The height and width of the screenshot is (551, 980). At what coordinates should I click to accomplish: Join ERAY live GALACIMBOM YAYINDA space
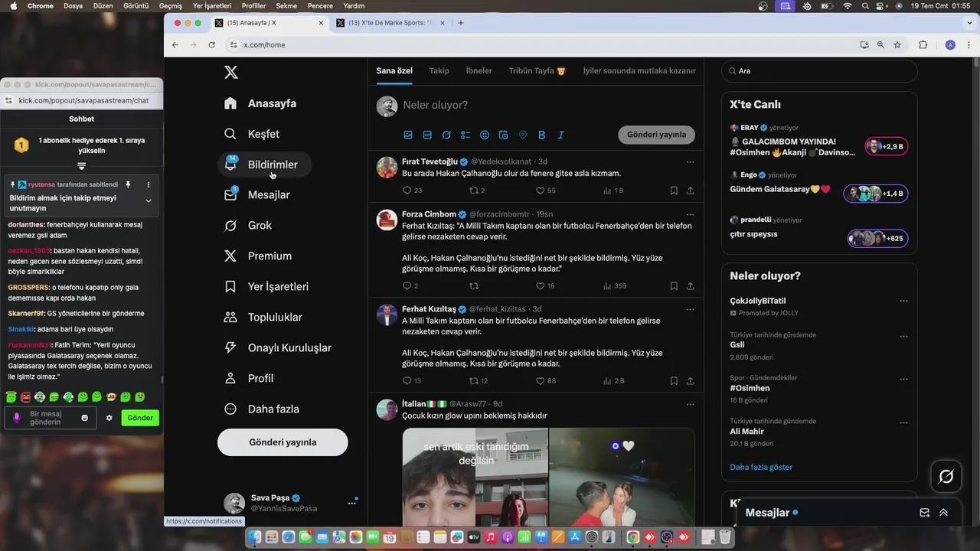pos(819,141)
